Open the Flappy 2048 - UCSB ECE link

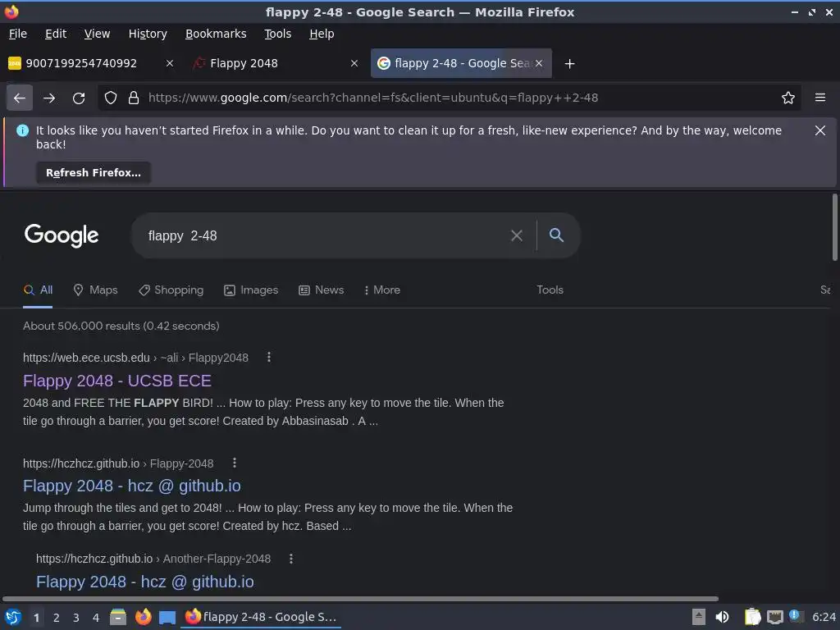117,381
